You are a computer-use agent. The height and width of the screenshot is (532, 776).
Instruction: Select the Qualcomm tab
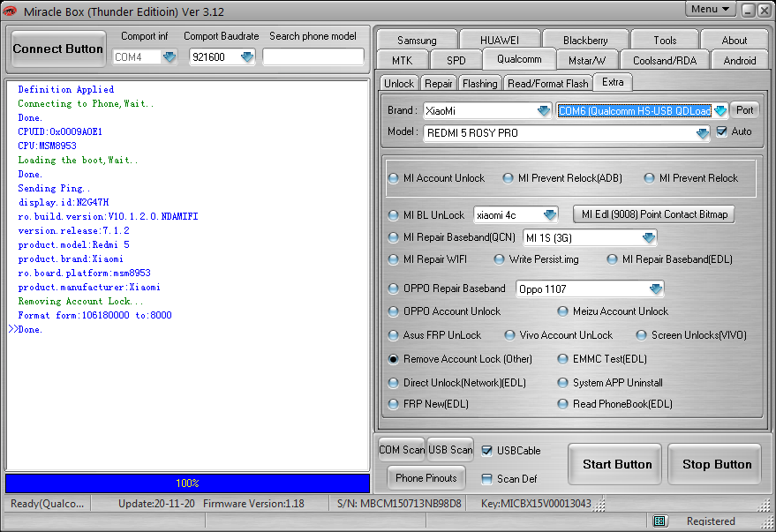pyautogui.click(x=519, y=59)
